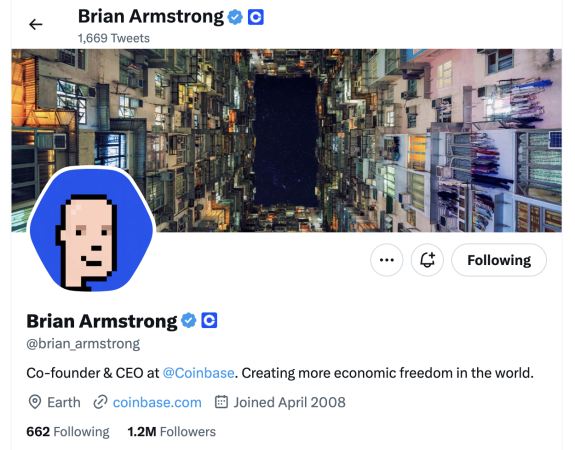Toggle the Following button
Image resolution: width=575 pixels, height=450 pixels.
(499, 260)
